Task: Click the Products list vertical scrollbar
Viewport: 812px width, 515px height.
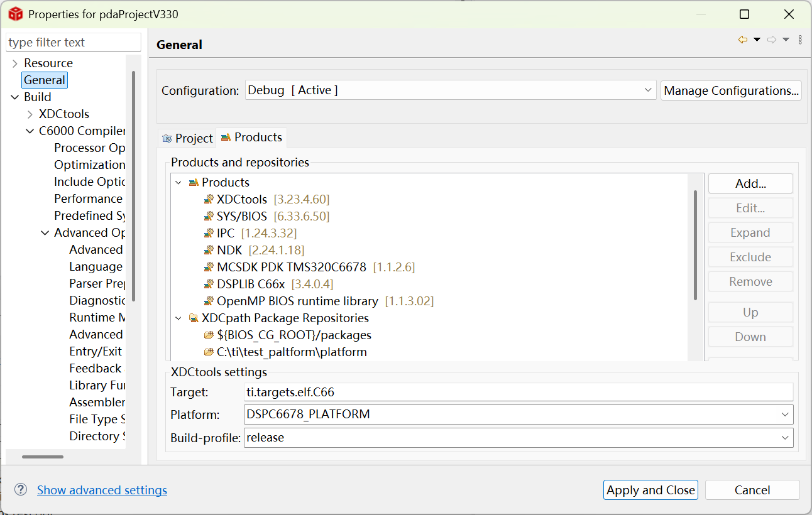Action: point(695,245)
